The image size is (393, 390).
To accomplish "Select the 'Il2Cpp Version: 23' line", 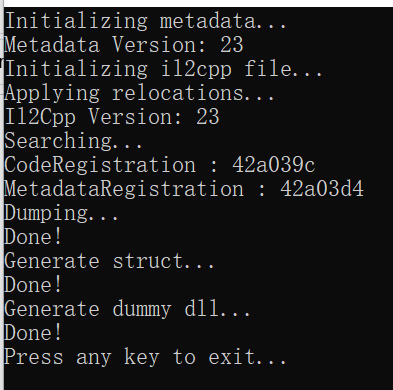I will [112, 117].
